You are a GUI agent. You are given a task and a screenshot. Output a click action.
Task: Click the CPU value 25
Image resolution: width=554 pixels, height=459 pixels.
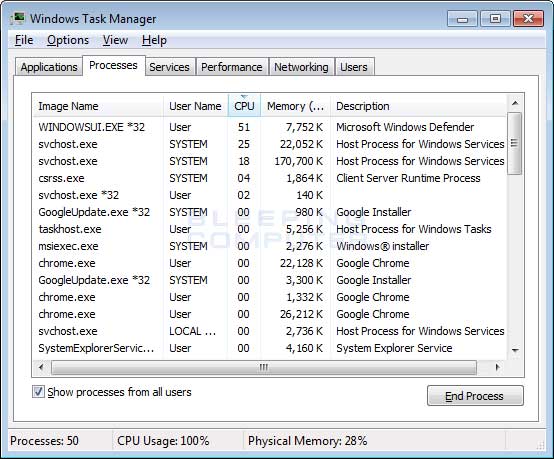point(244,144)
